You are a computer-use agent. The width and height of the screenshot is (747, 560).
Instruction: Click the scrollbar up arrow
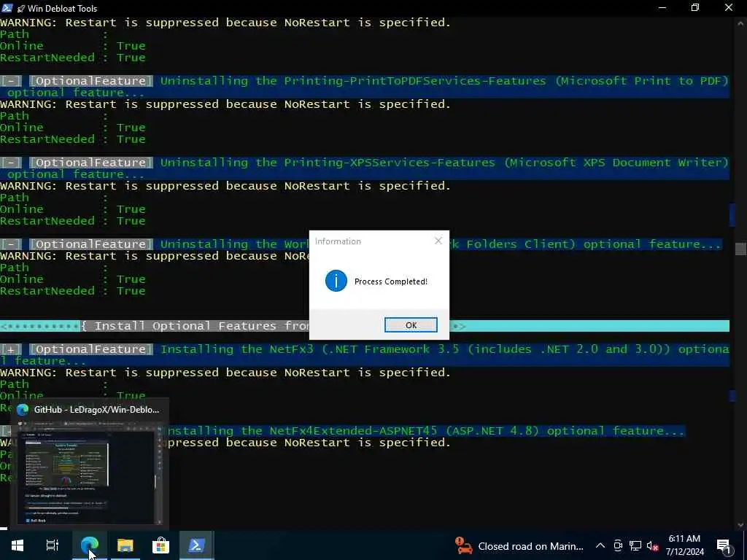click(x=740, y=22)
